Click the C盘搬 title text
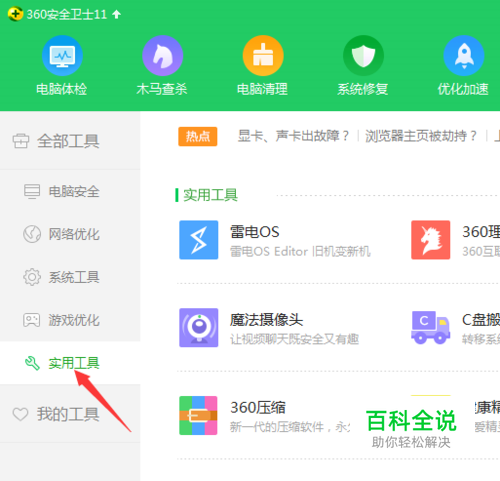 pos(481,320)
